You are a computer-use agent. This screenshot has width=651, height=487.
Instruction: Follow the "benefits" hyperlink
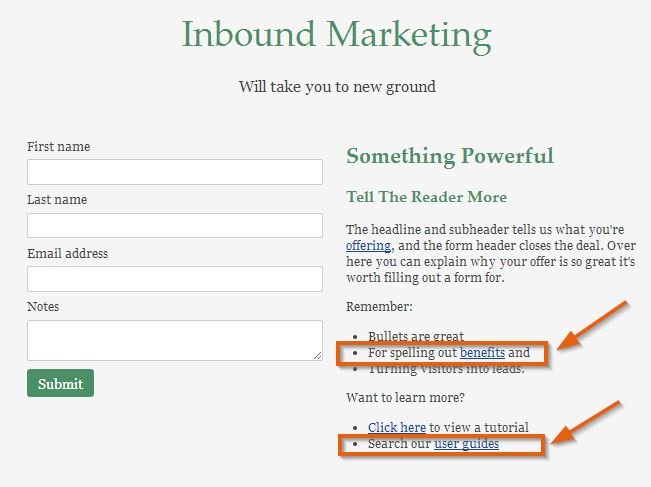tap(482, 352)
